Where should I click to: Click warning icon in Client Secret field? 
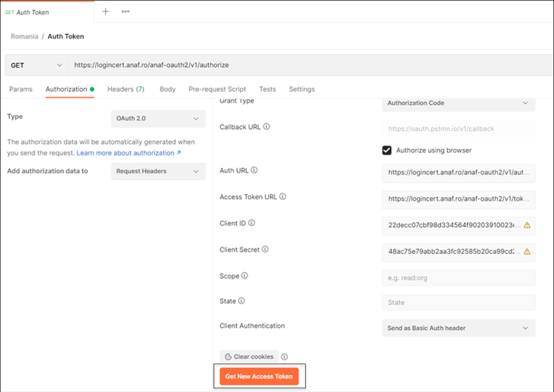[x=527, y=252]
